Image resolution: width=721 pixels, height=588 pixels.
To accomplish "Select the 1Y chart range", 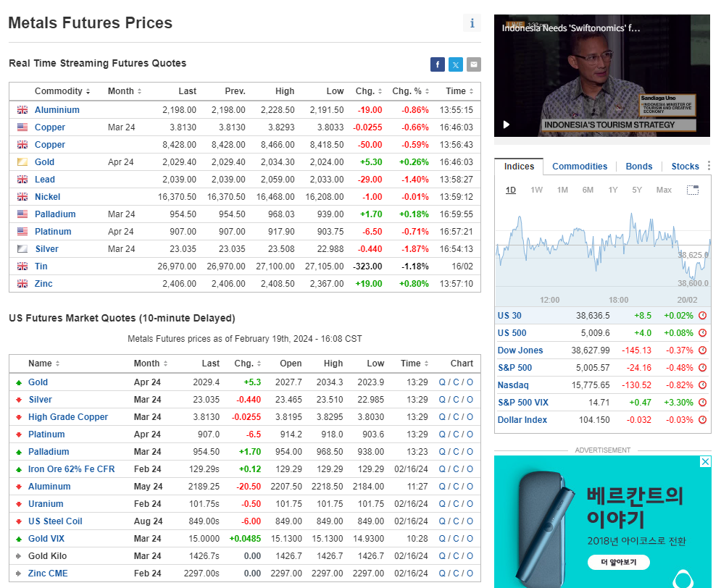I will tap(612, 190).
